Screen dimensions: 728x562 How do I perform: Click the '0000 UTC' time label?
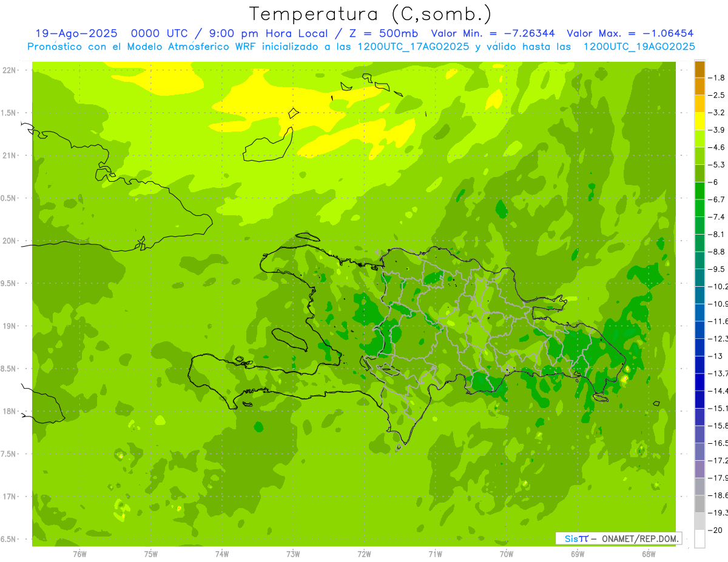(161, 33)
